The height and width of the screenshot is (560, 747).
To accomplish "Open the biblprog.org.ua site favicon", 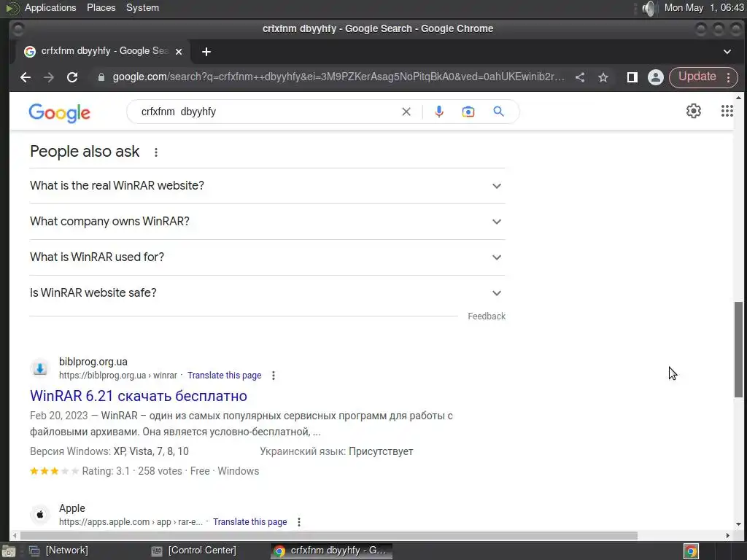I will pyautogui.click(x=40, y=368).
